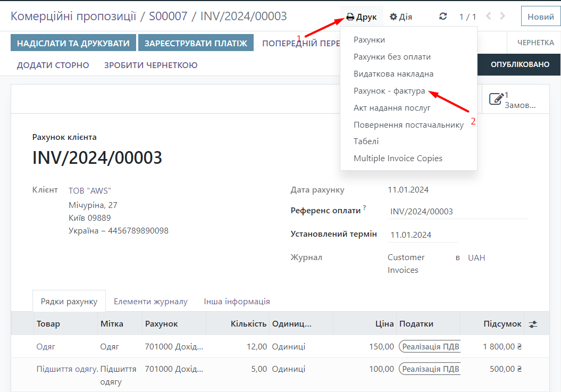The height and width of the screenshot is (392, 561).
Task: Select Multiple Invoice Copies option
Action: click(398, 159)
